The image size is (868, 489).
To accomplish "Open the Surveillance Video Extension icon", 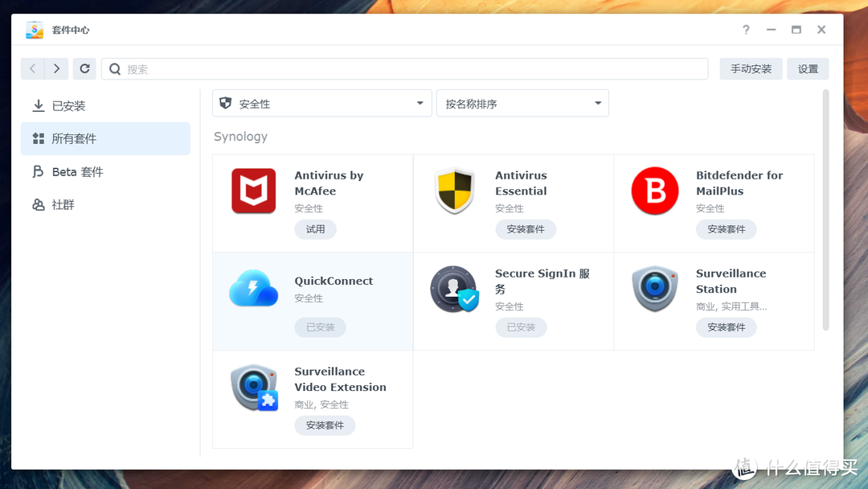I will point(254,387).
